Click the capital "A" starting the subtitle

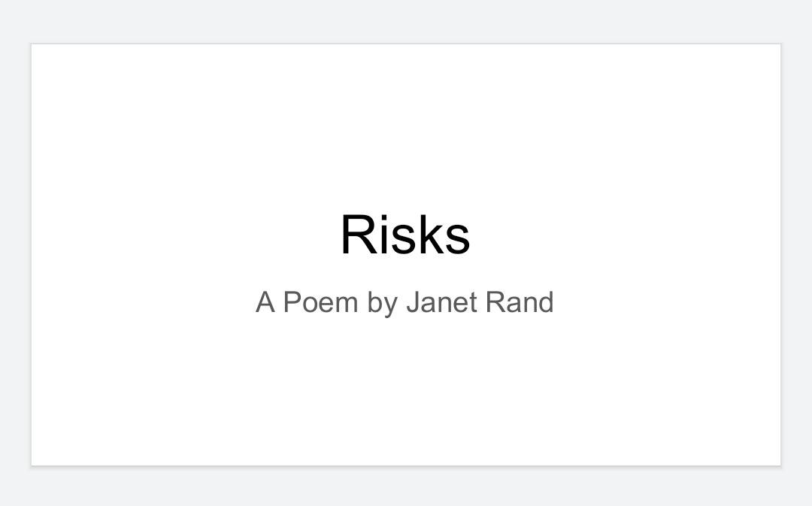click(265, 301)
